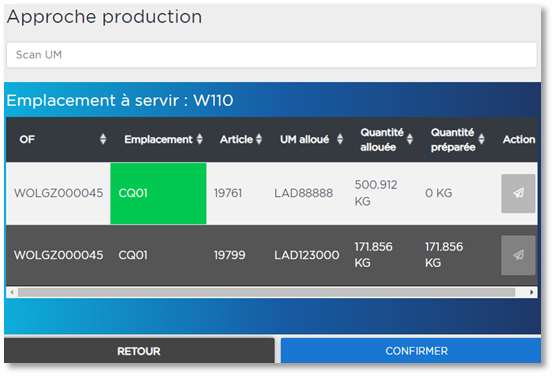Click the OF column header
554x376 pixels.
coord(27,139)
